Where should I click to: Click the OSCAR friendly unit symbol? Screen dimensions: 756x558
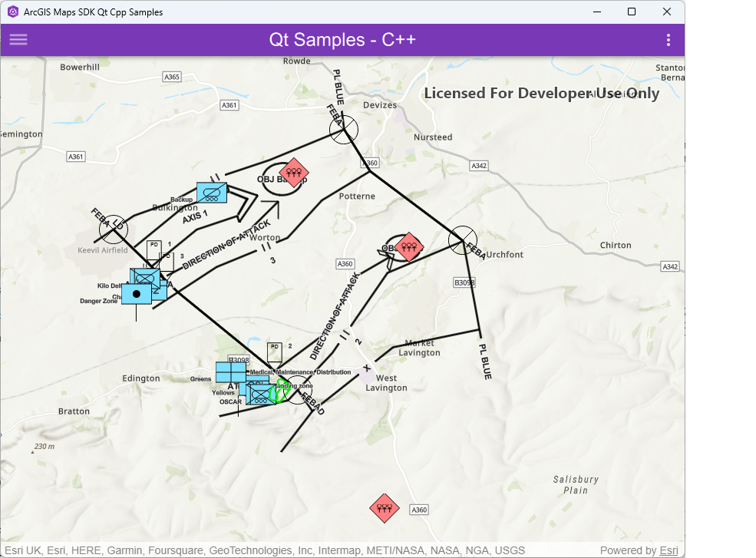(x=259, y=393)
